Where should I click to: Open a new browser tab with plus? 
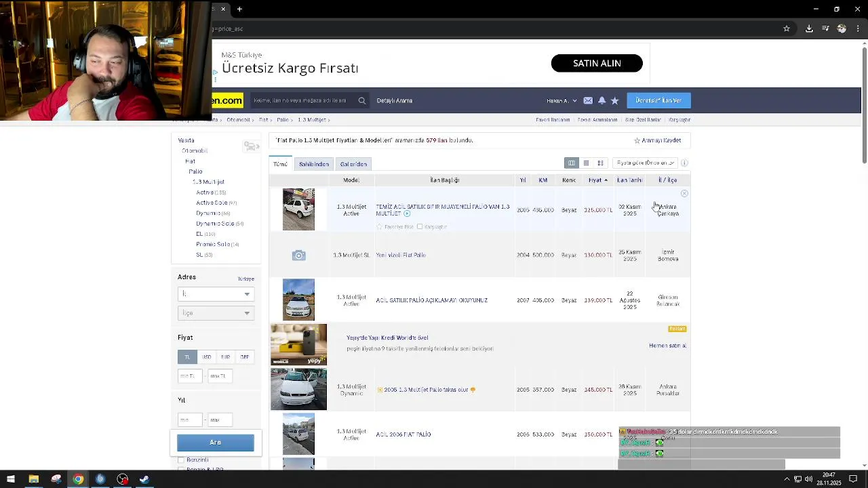tap(239, 9)
